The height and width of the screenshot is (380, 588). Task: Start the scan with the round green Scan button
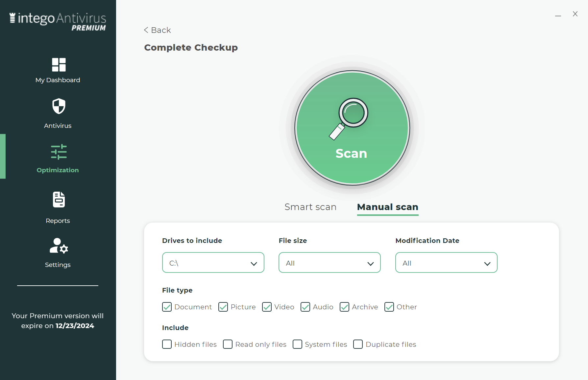click(352, 128)
